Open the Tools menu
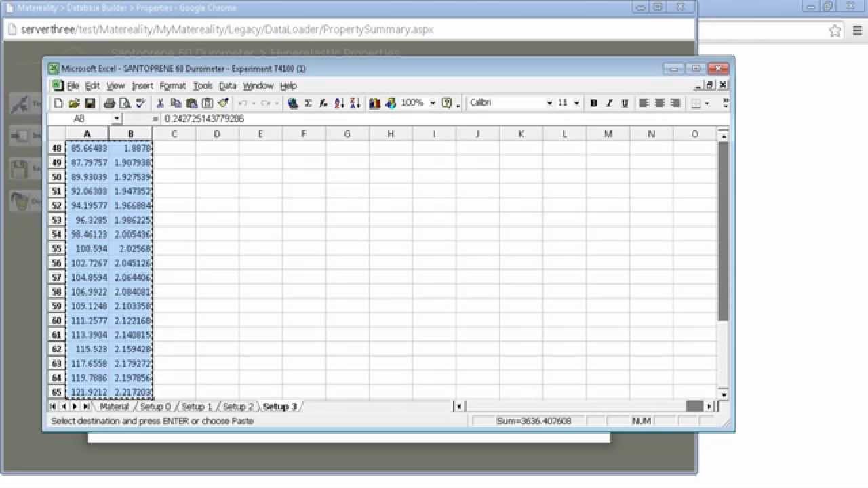Viewport: 868px width, 488px height. (203, 86)
